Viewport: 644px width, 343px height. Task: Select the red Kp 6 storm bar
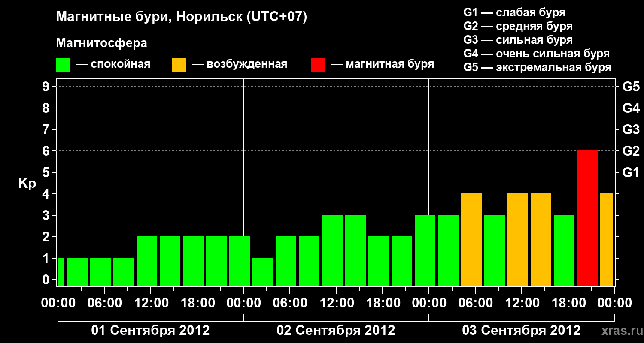(587, 218)
